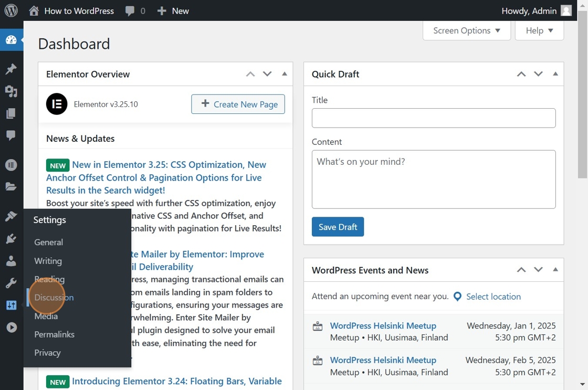
Task: Open the Appearance brush icon in sidebar
Action: coord(11,216)
